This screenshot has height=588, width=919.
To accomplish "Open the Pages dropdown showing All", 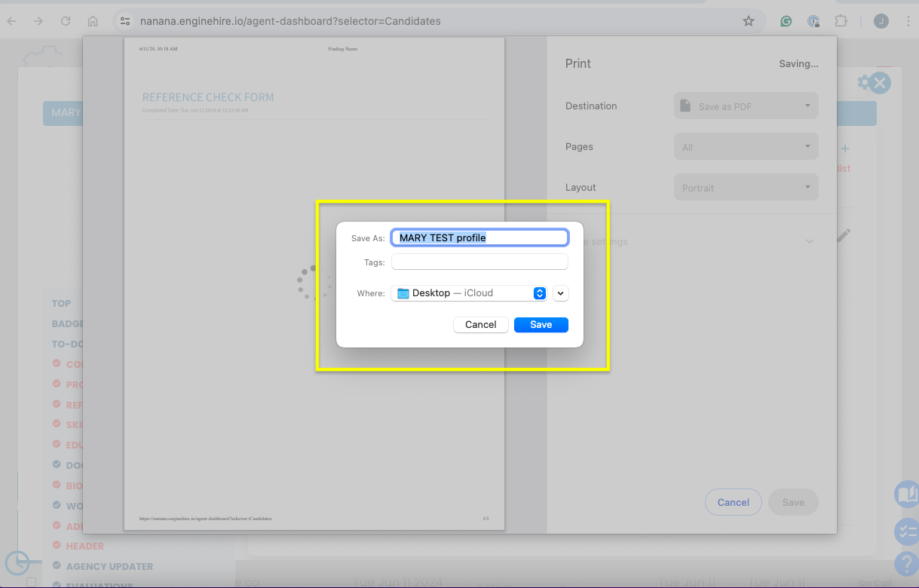I will point(746,147).
